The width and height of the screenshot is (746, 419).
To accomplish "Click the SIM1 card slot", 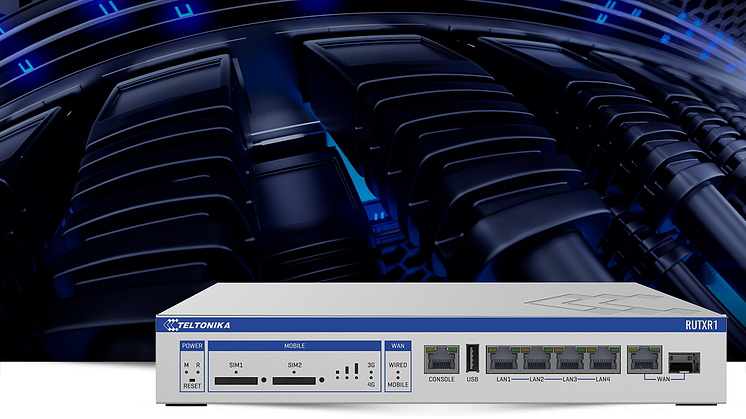I will click(235, 382).
